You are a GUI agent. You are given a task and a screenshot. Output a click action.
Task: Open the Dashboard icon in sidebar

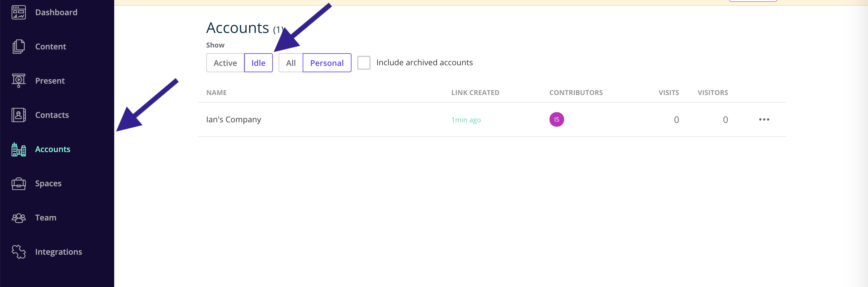pos(18,12)
